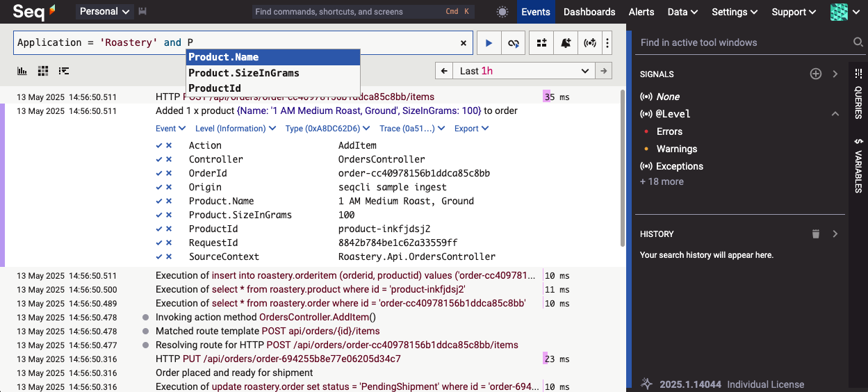Toggle the Warnings signal
This screenshot has height=392, width=868.
click(676, 149)
